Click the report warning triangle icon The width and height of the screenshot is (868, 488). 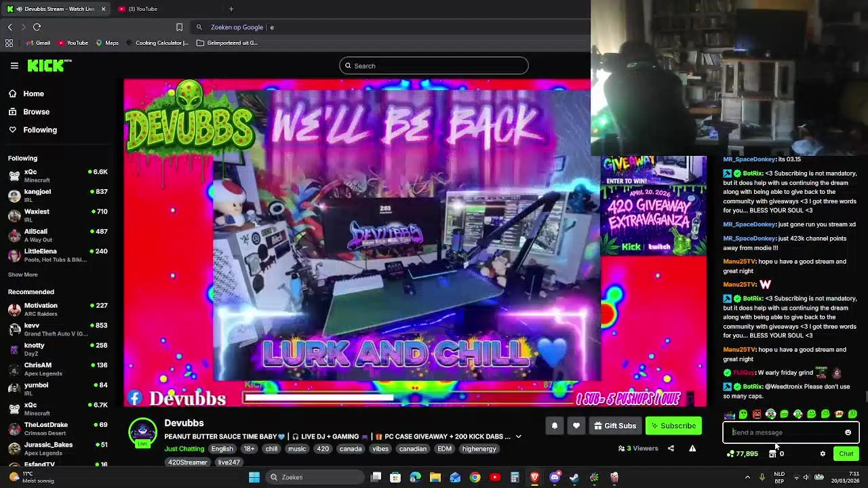coord(692,448)
